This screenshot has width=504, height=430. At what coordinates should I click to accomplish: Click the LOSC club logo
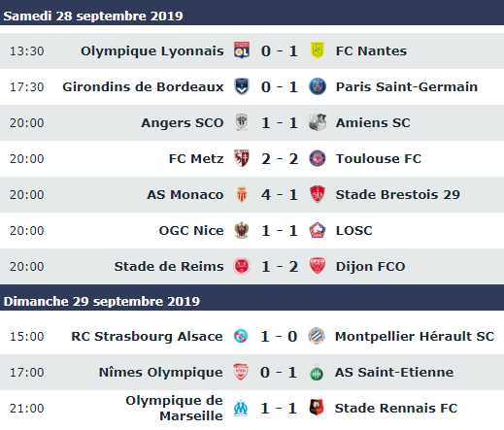pos(318,230)
